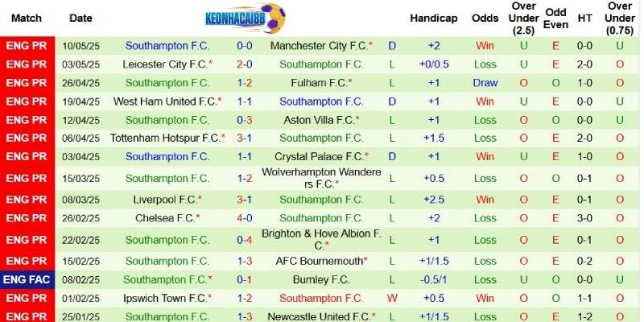Open Leicester City F.C. team page
This screenshot has height=322, width=644.
coord(165,64)
